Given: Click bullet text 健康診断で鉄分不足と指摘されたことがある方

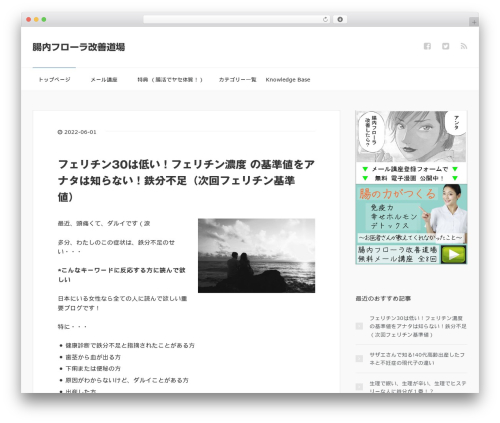Looking at the screenshot, I should tap(130, 345).
